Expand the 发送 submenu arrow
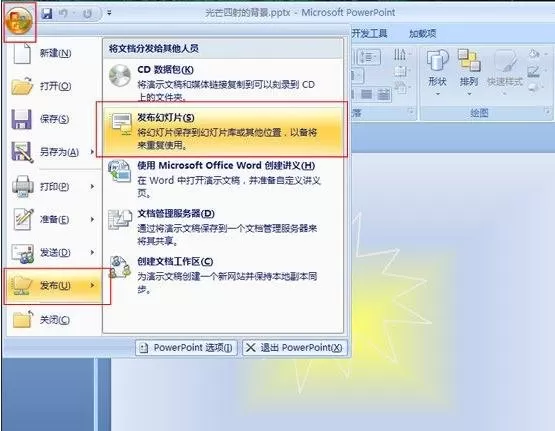The height and width of the screenshot is (431, 555). pos(92,252)
